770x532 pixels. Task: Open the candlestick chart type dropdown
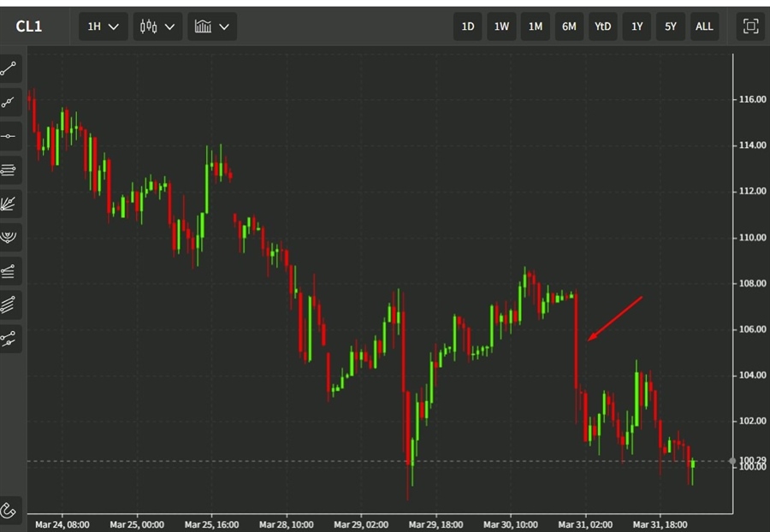click(157, 27)
